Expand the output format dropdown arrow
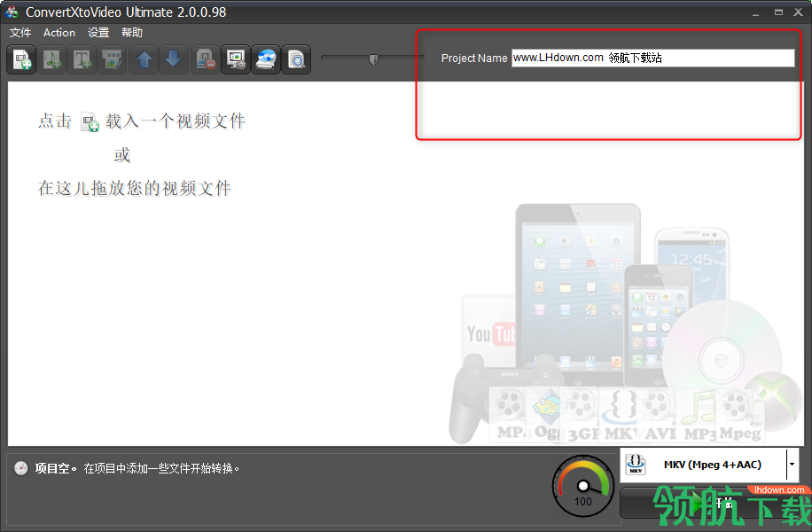The image size is (812, 532). [x=792, y=464]
